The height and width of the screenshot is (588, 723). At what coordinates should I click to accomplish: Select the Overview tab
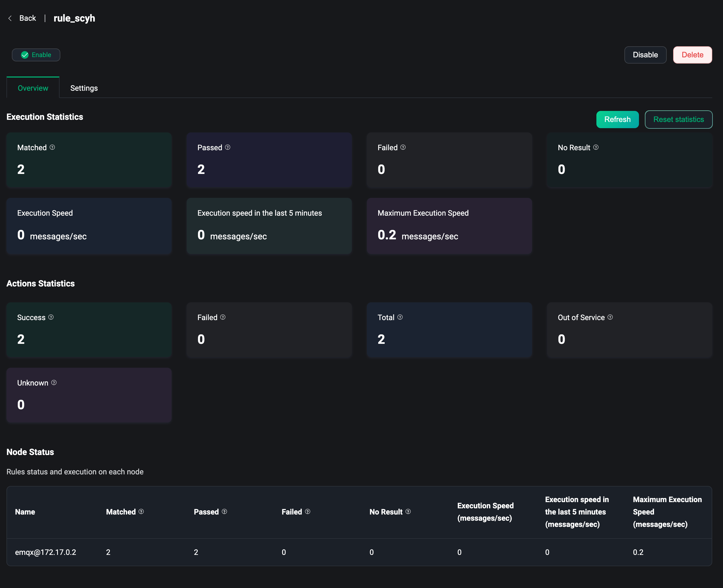point(33,88)
